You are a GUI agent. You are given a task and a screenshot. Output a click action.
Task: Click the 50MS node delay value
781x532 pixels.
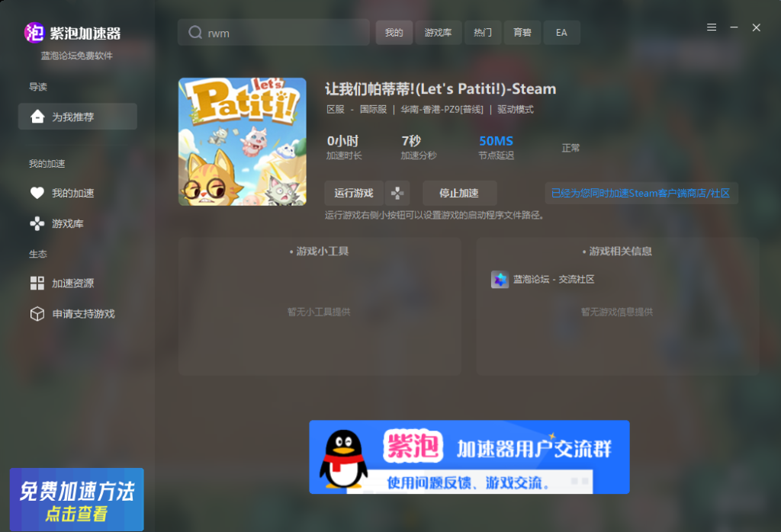[496, 141]
